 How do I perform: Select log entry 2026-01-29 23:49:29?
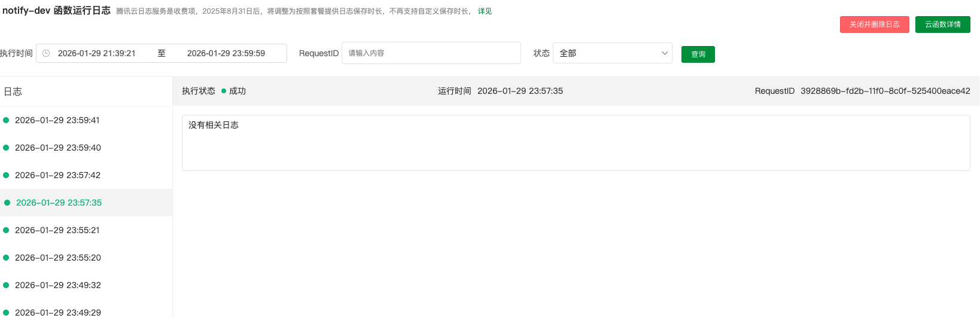(x=58, y=312)
